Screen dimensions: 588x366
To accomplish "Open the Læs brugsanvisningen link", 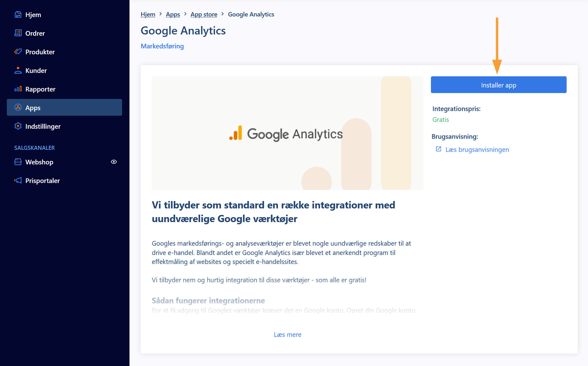I will pyautogui.click(x=477, y=150).
